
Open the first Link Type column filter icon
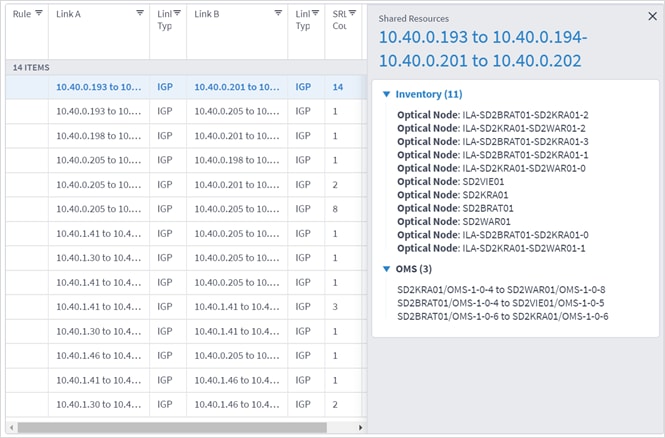click(x=177, y=13)
